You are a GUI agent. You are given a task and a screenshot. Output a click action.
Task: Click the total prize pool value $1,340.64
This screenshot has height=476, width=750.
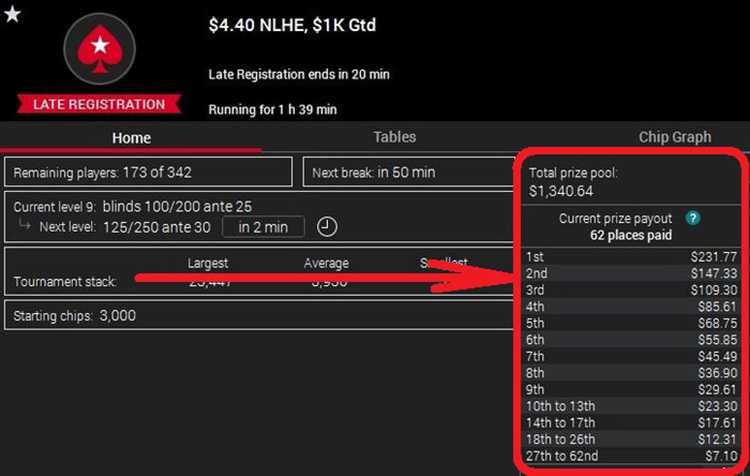[x=561, y=191]
